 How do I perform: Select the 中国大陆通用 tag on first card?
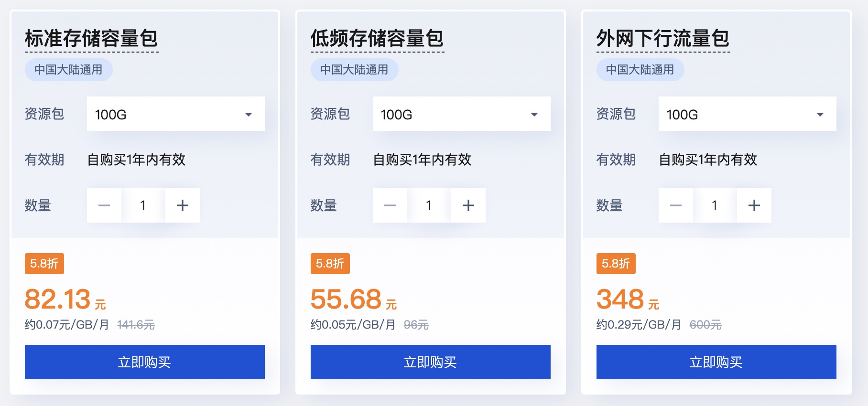pos(68,69)
